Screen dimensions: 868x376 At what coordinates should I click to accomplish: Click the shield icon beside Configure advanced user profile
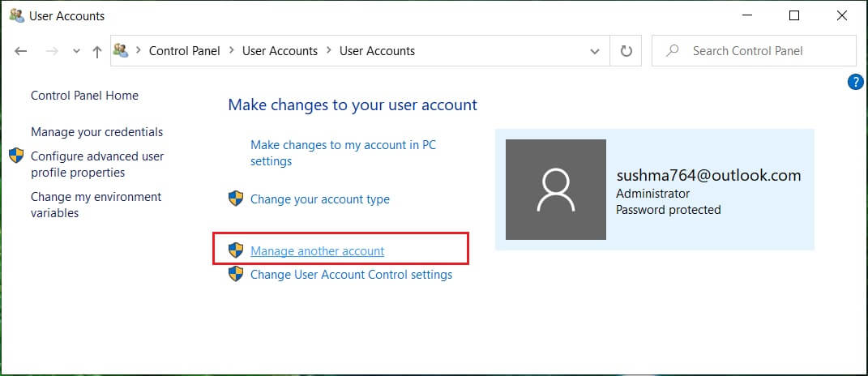click(16, 156)
